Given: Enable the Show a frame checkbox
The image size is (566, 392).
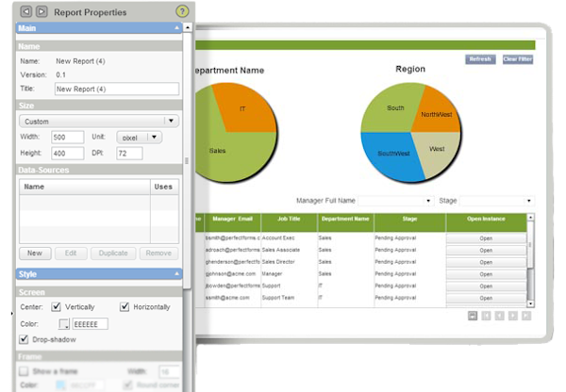Looking at the screenshot, I should click(x=24, y=371).
